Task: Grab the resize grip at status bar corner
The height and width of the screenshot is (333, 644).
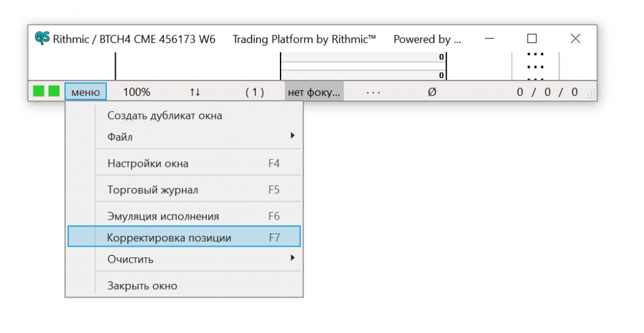Action: click(x=590, y=94)
